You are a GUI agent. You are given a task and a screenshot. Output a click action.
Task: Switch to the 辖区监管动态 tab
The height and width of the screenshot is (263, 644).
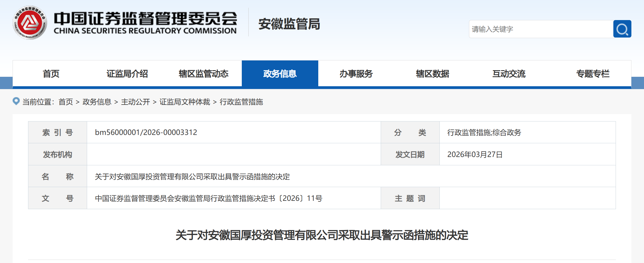coord(204,74)
